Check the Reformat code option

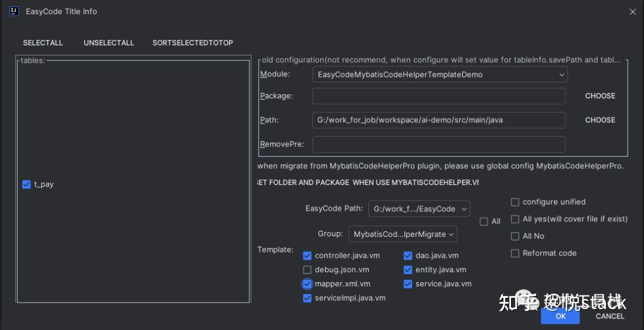(x=515, y=253)
